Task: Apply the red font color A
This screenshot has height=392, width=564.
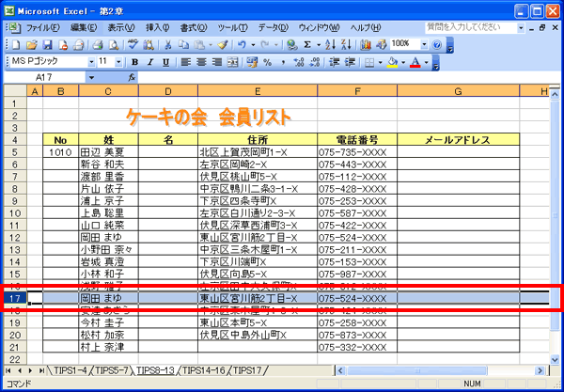Action: pyautogui.click(x=415, y=63)
